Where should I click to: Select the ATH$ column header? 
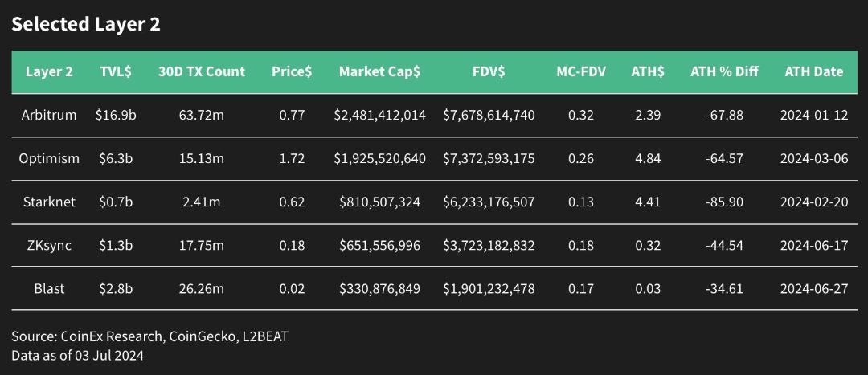tap(648, 72)
